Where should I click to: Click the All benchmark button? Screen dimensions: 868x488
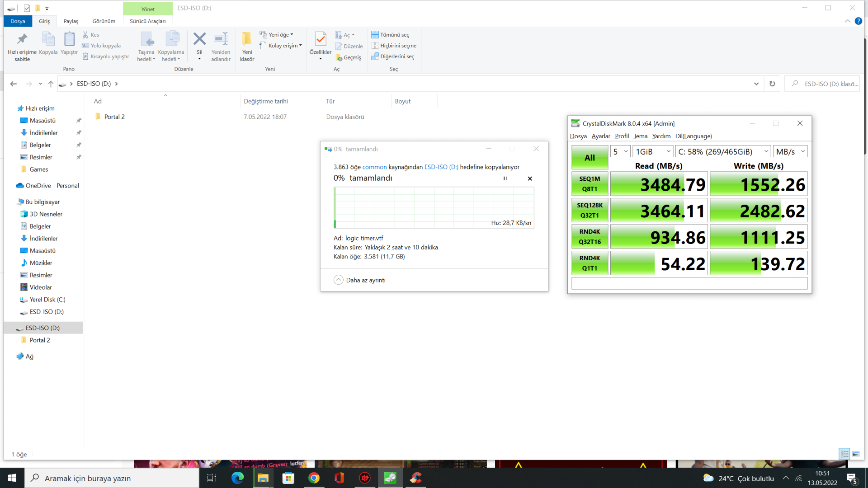590,157
